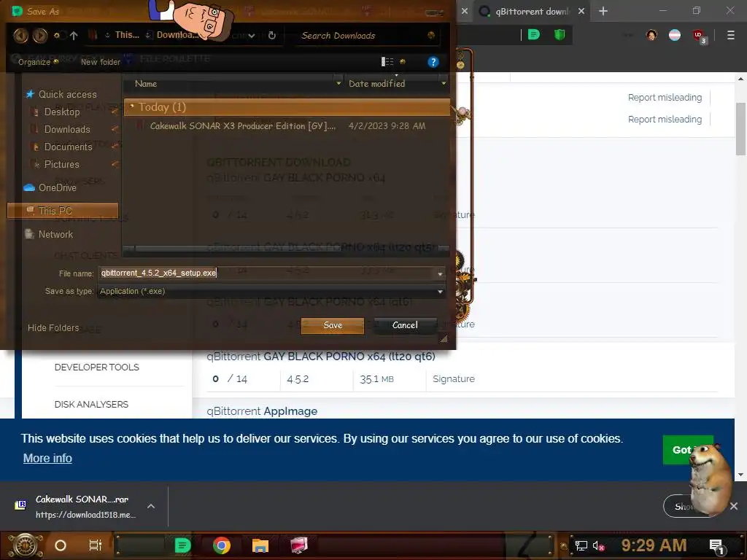This screenshot has width=747, height=560.
Task: Click into the File name field
Action: pyautogui.click(x=267, y=273)
